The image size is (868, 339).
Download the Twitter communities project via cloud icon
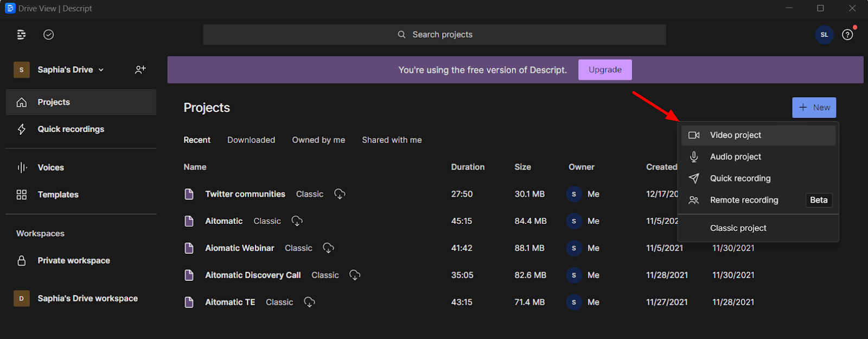340,194
